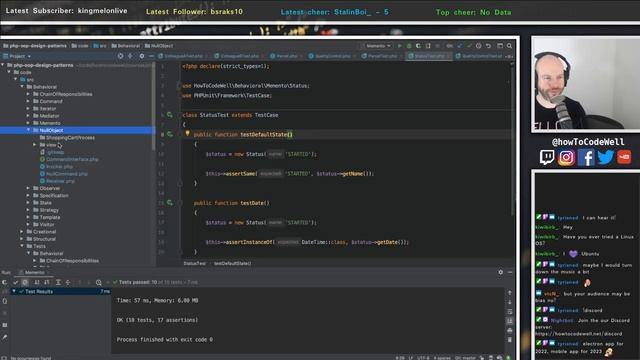The height and width of the screenshot is (360, 640).
Task: Open Run panel settings gear
Action: [501, 272]
